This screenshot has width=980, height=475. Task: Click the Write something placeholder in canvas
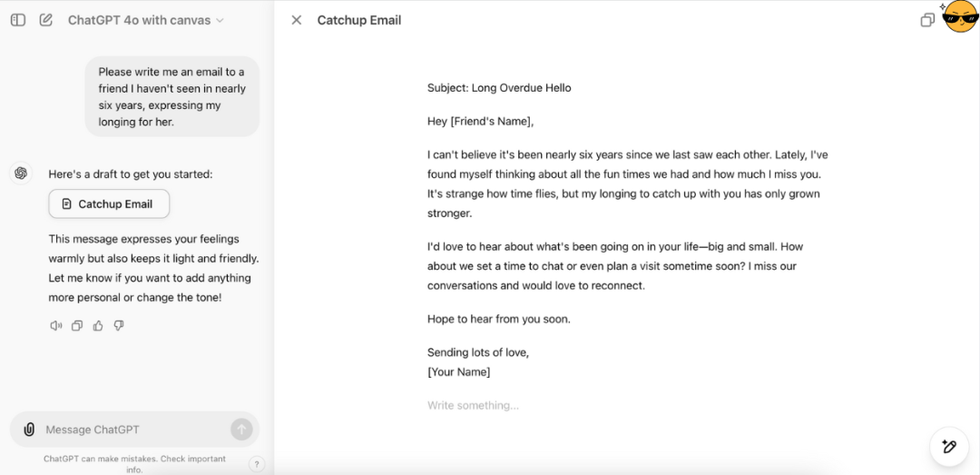tap(473, 406)
